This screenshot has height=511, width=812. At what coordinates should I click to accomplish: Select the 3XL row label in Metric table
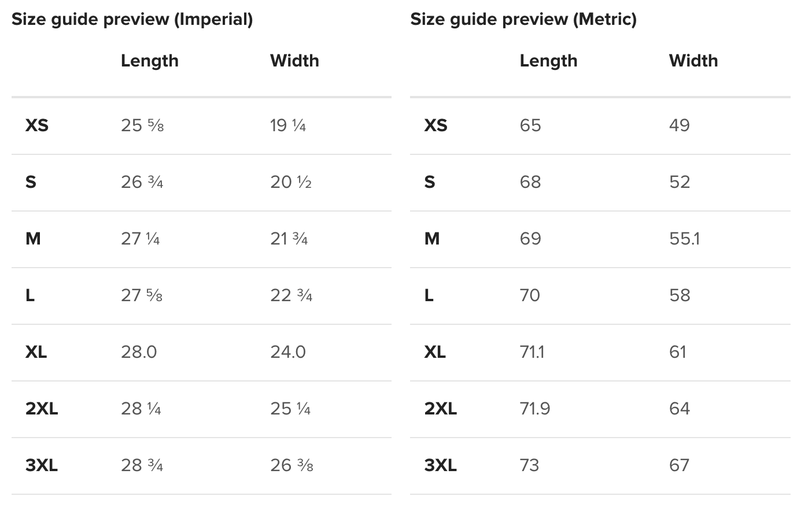441,465
